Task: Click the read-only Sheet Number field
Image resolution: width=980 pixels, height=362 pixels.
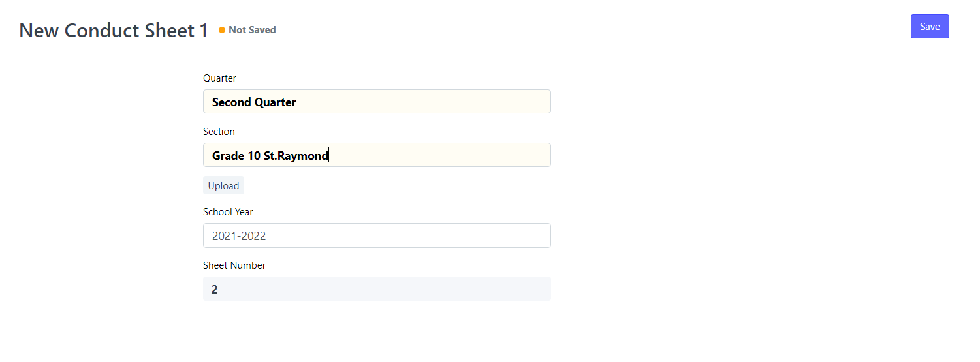Action: point(377,289)
